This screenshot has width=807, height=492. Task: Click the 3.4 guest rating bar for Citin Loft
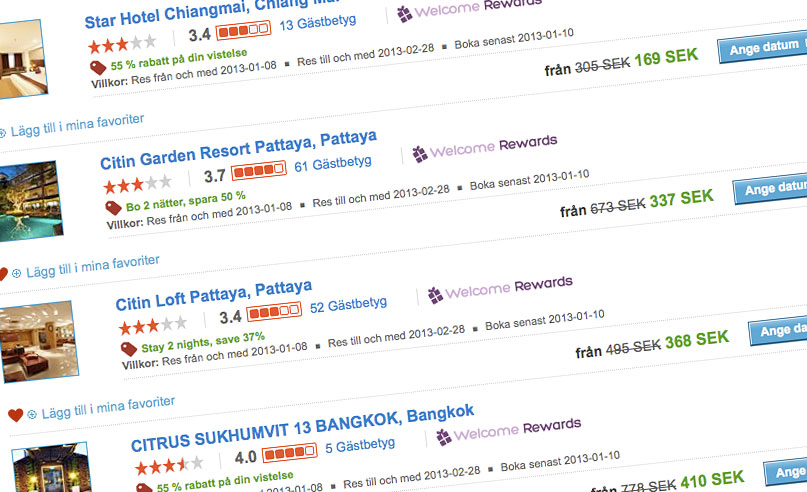274,311
